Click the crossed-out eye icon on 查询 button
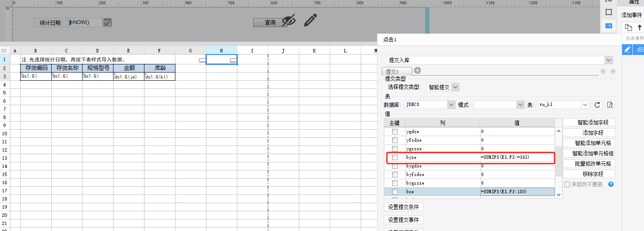The height and width of the screenshot is (231, 644). click(289, 20)
